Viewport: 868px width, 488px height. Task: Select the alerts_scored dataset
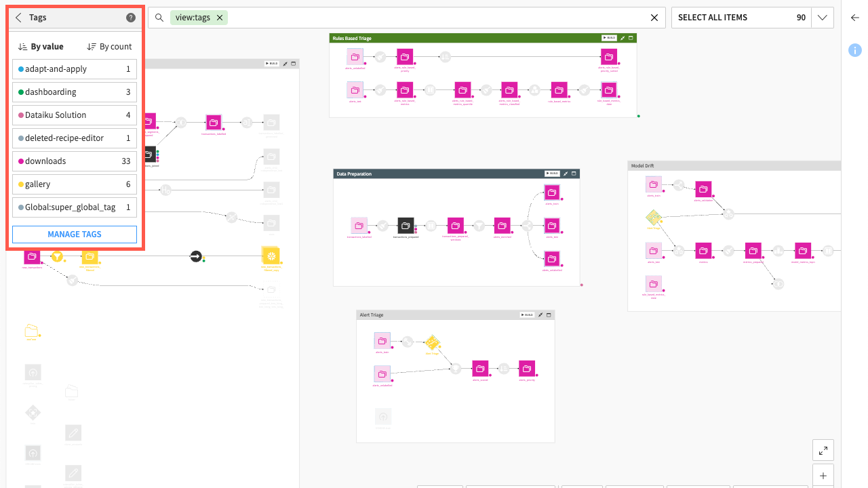[480, 369]
